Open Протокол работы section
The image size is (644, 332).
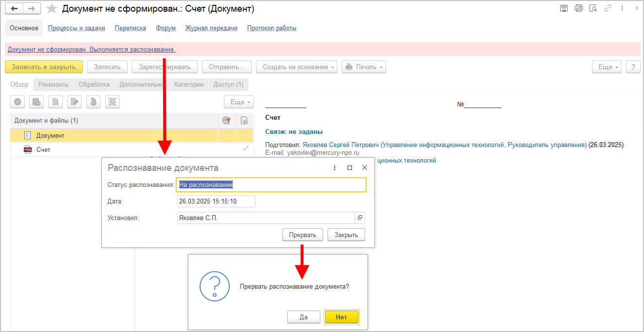point(272,28)
